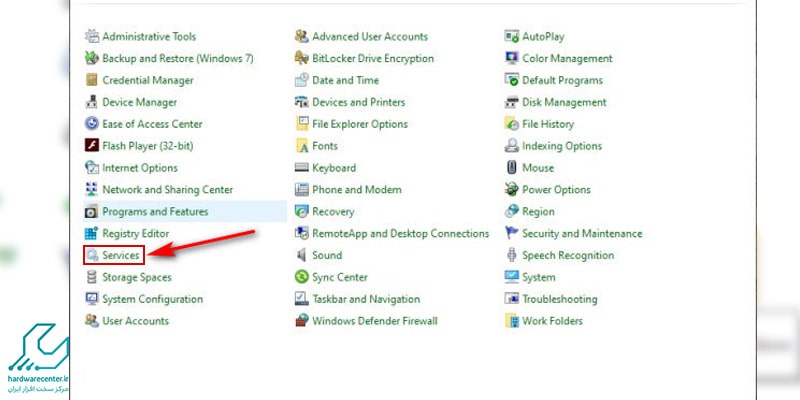Open the Taskbar and Navigation icon
800x400 pixels.
[302, 299]
